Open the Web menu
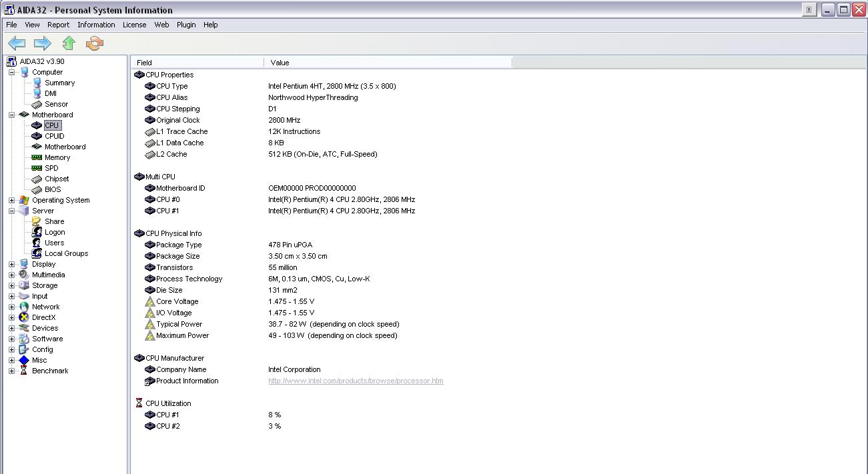This screenshot has height=474, width=868. [x=161, y=25]
